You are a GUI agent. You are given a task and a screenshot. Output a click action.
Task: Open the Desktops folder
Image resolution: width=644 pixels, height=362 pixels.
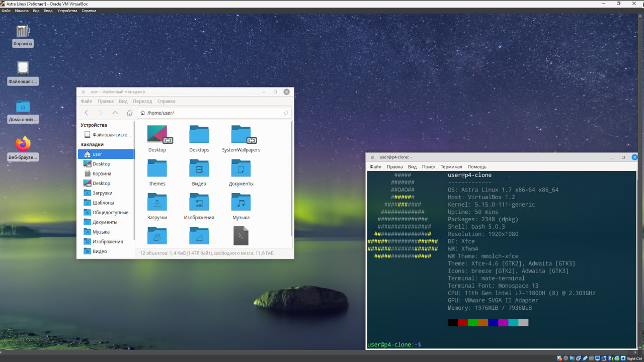tap(199, 138)
